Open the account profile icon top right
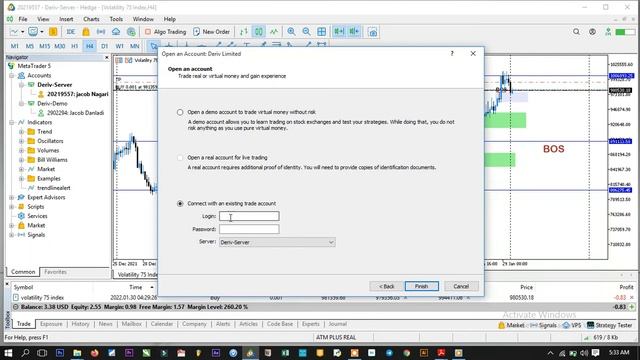Image resolution: width=640 pixels, height=360 pixels. (592, 31)
